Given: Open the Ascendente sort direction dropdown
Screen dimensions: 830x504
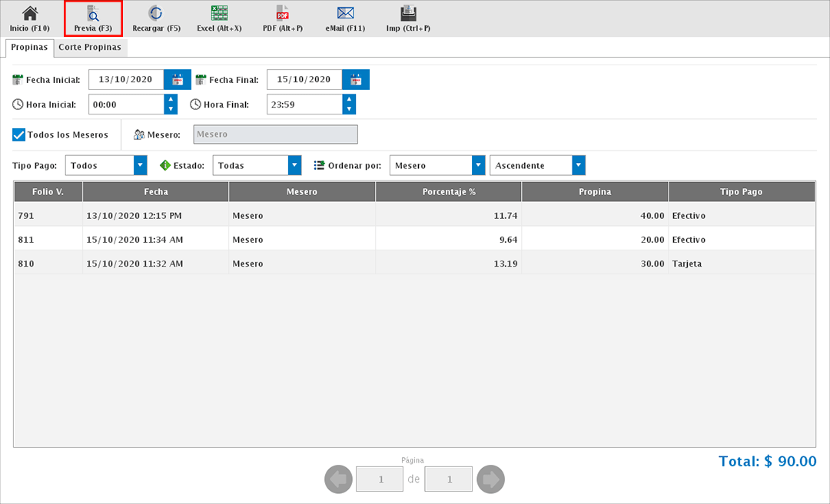Looking at the screenshot, I should (579, 165).
